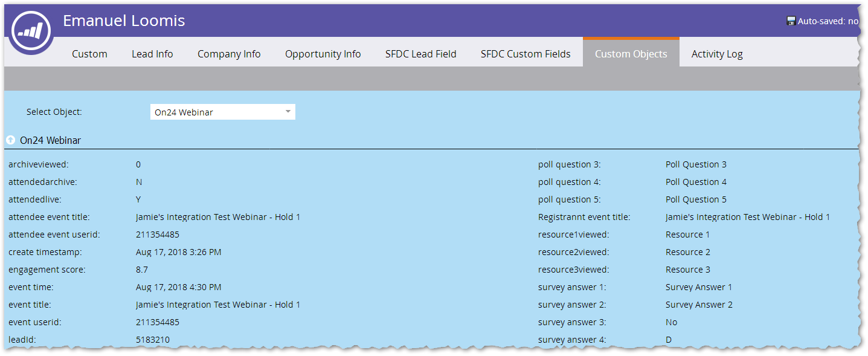Click the leadId value 5183210
The height and width of the screenshot is (356, 868).
pyautogui.click(x=152, y=340)
